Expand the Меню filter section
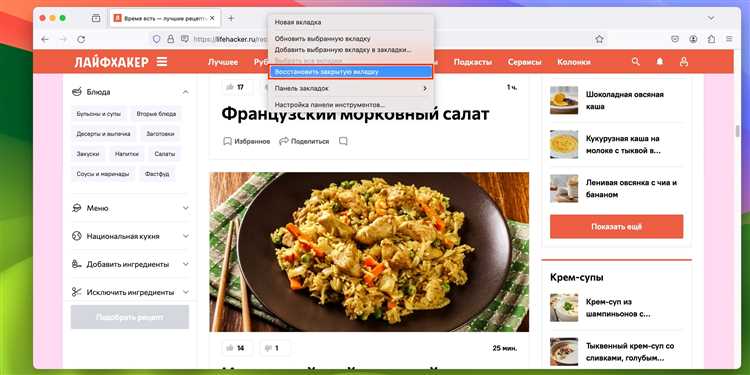 point(186,208)
